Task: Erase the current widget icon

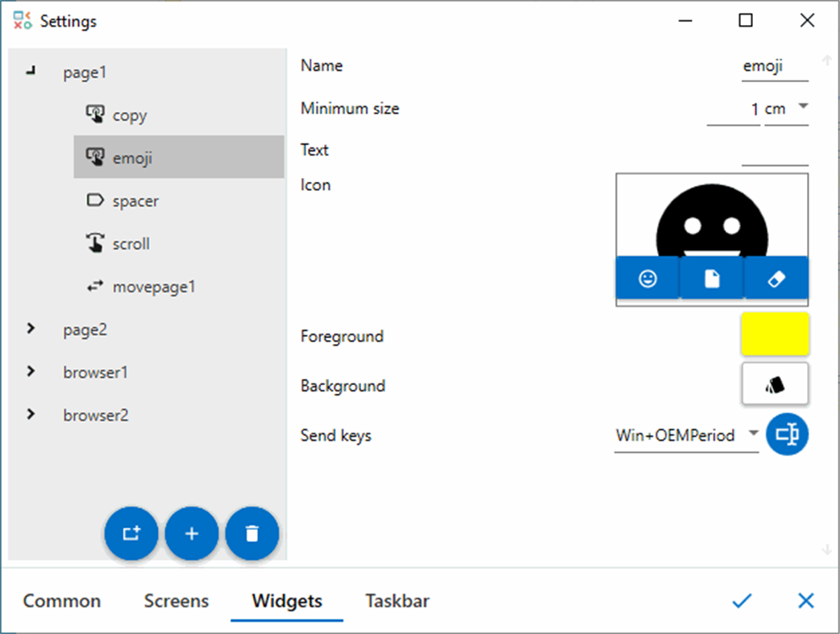Action: click(x=776, y=278)
